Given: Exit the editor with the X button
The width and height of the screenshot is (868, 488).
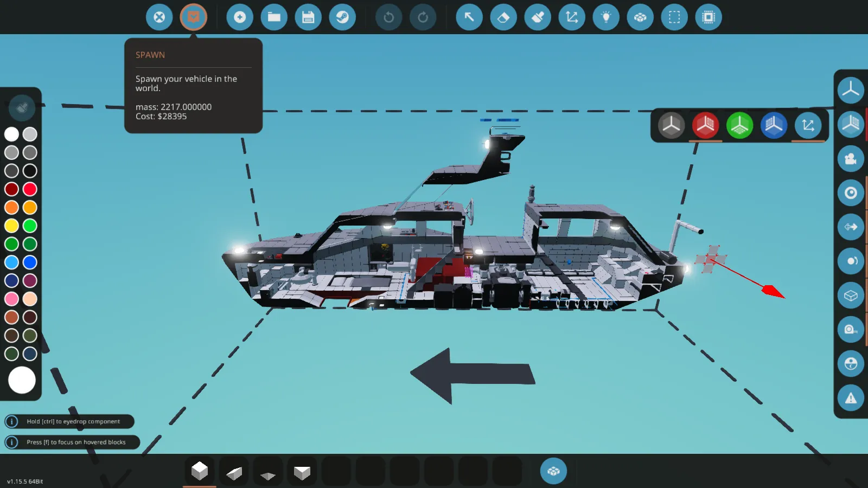Looking at the screenshot, I should 159,17.
